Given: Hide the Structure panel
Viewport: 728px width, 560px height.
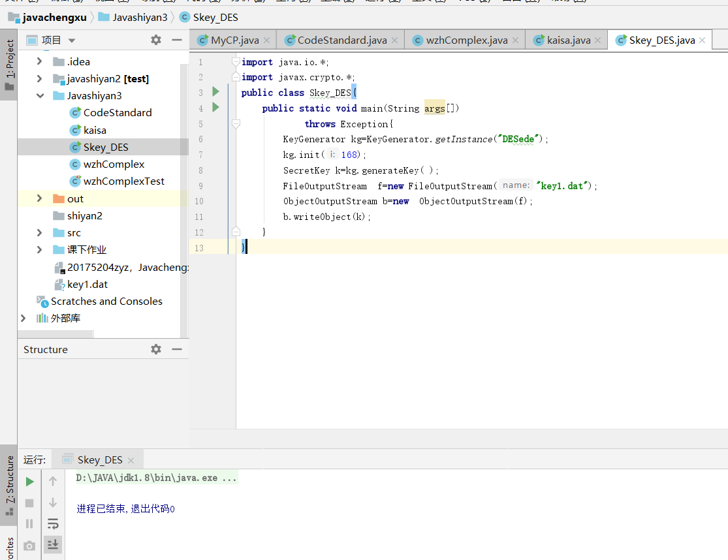Looking at the screenshot, I should pyautogui.click(x=177, y=349).
